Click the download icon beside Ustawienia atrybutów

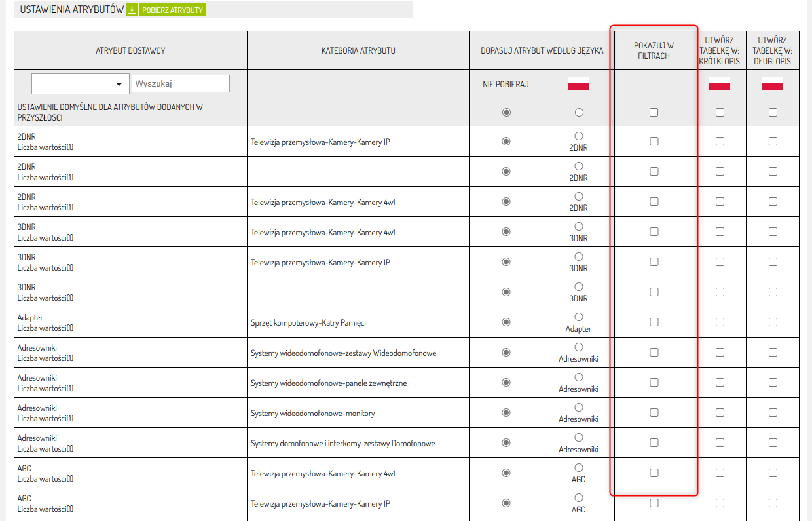[x=132, y=10]
